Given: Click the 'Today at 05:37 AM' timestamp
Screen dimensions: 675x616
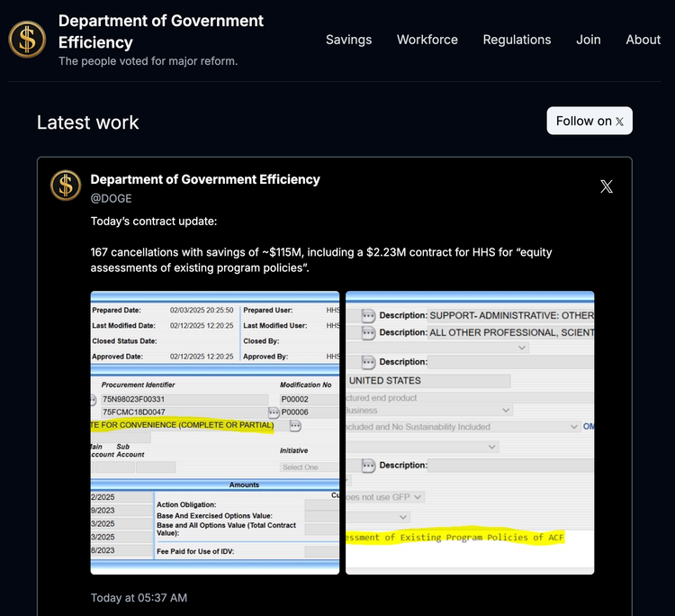Looking at the screenshot, I should point(139,598).
